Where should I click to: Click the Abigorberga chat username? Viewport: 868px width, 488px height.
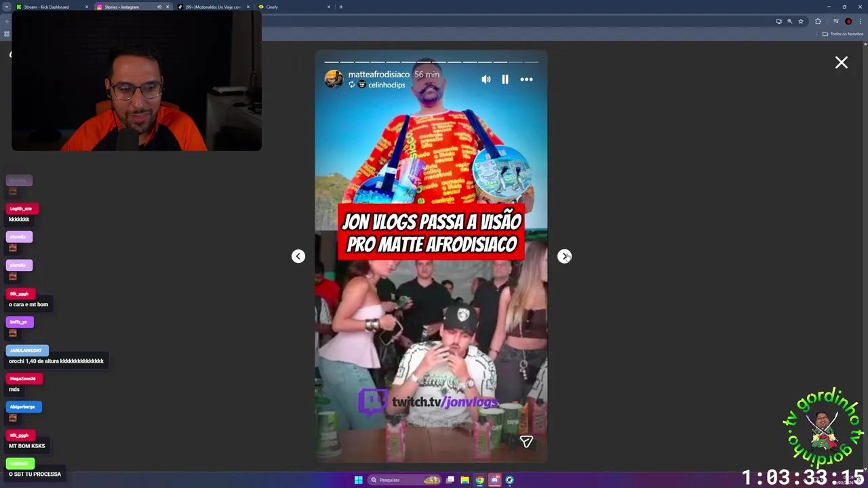pos(22,407)
